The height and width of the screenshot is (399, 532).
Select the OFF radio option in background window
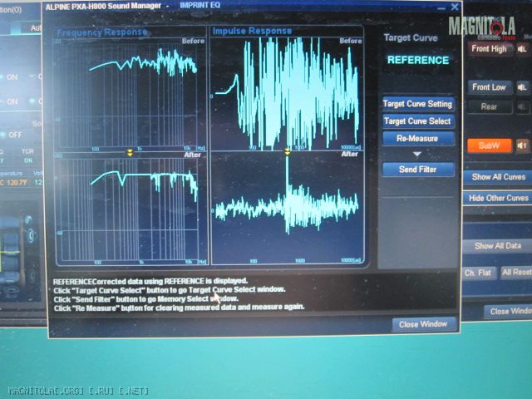12,135
